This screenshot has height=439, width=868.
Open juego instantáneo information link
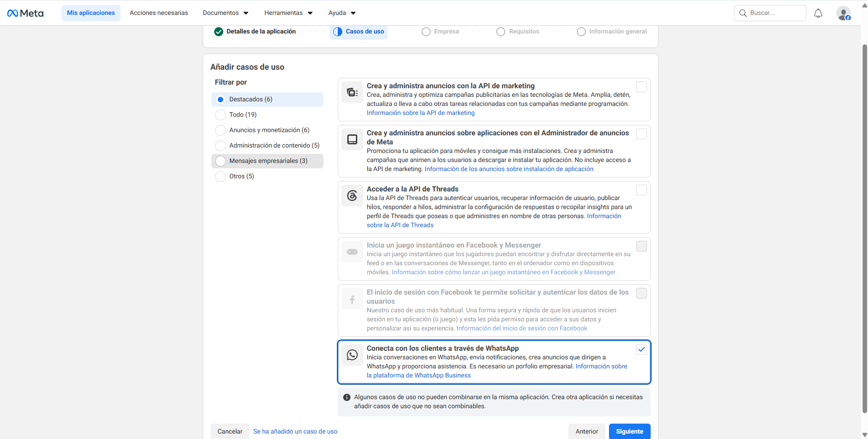(504, 272)
